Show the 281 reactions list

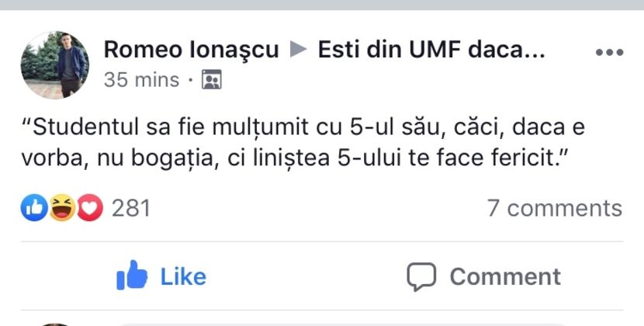click(x=131, y=207)
